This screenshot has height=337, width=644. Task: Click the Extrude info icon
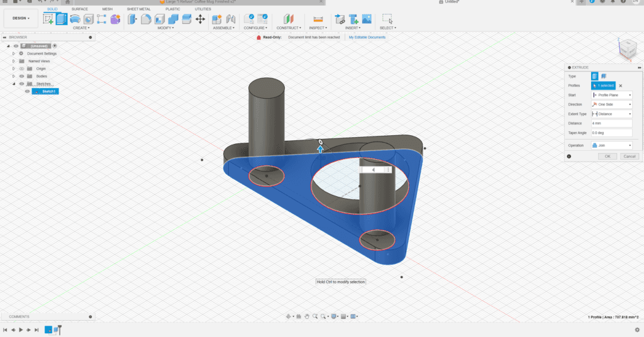coord(569,157)
